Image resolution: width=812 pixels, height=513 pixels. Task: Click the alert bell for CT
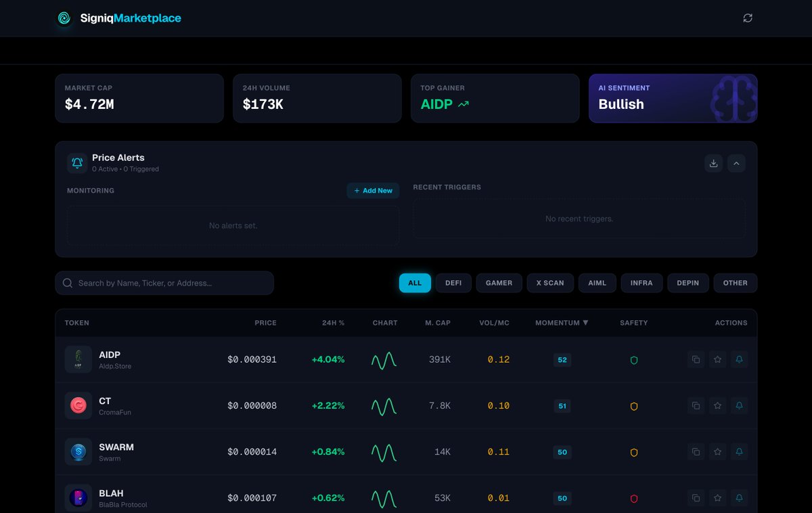click(739, 405)
